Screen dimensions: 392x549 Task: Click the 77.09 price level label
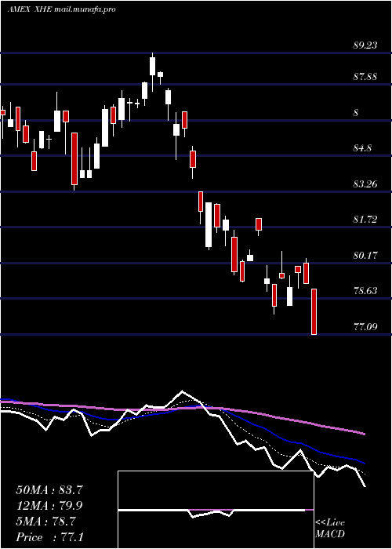tap(365, 327)
